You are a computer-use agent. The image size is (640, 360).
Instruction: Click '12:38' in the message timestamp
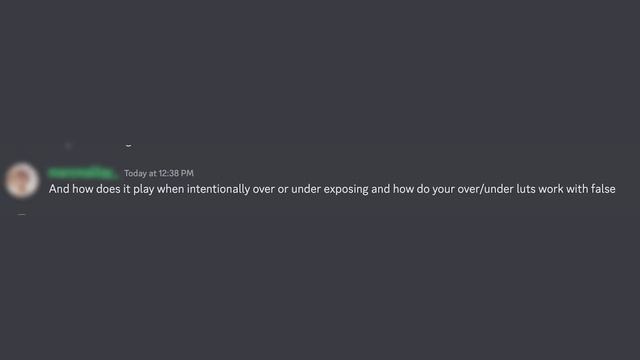click(169, 173)
